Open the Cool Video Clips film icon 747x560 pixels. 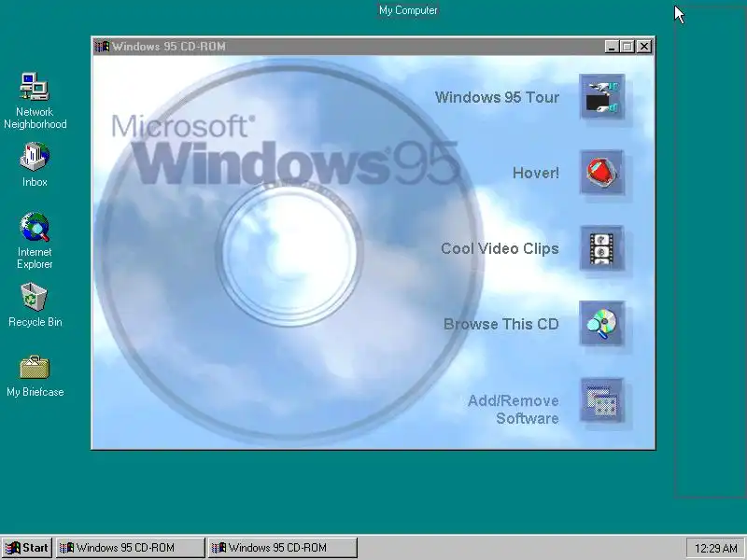tap(601, 248)
